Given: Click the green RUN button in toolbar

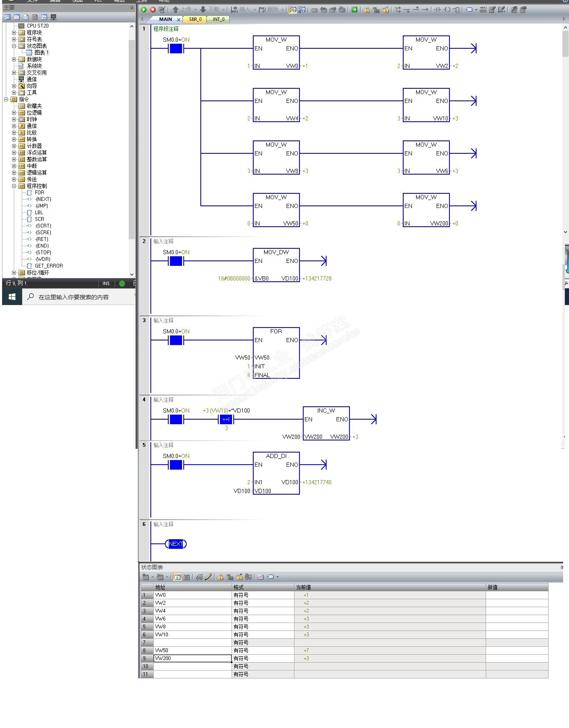Looking at the screenshot, I should 144,10.
